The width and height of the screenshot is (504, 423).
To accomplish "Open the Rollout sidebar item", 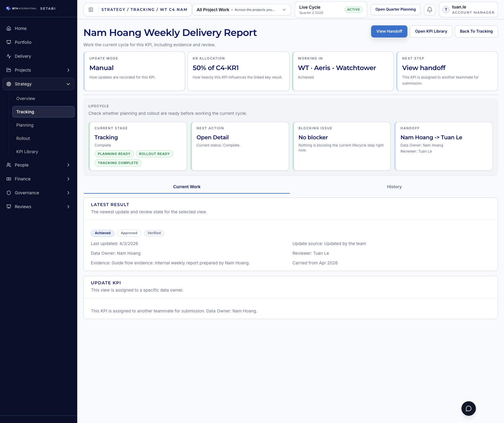I will click(x=23, y=138).
